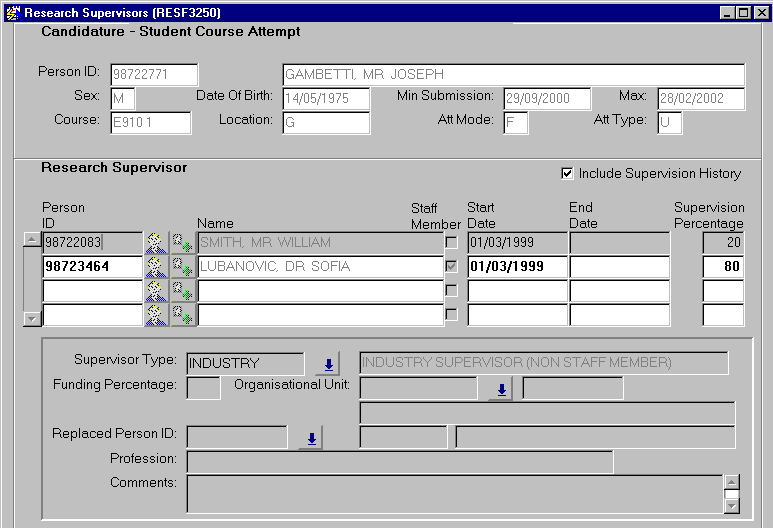Image resolution: width=773 pixels, height=528 pixels.
Task: Toggle Staff Member checkbox for SMITH, MR WILLIAM
Action: click(x=453, y=243)
